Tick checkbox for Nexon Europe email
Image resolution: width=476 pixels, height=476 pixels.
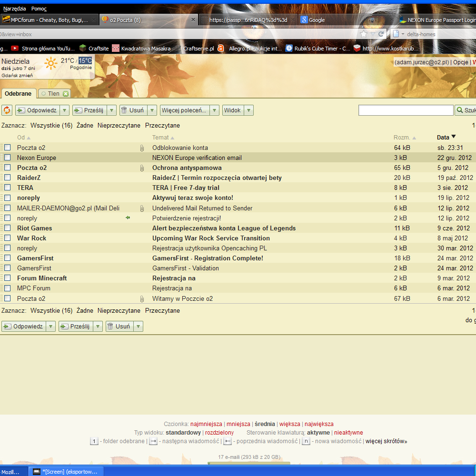tap(8, 157)
